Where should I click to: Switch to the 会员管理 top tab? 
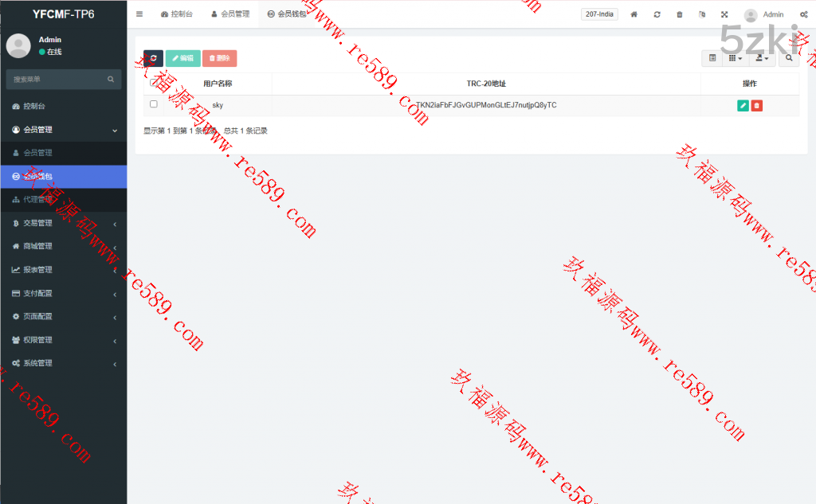[230, 14]
